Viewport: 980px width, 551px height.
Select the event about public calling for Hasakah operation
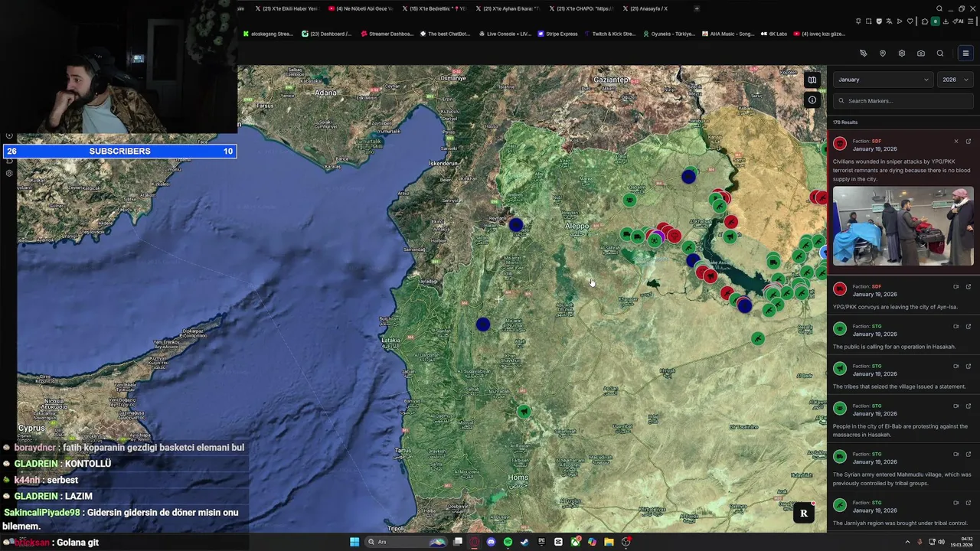[x=902, y=337]
